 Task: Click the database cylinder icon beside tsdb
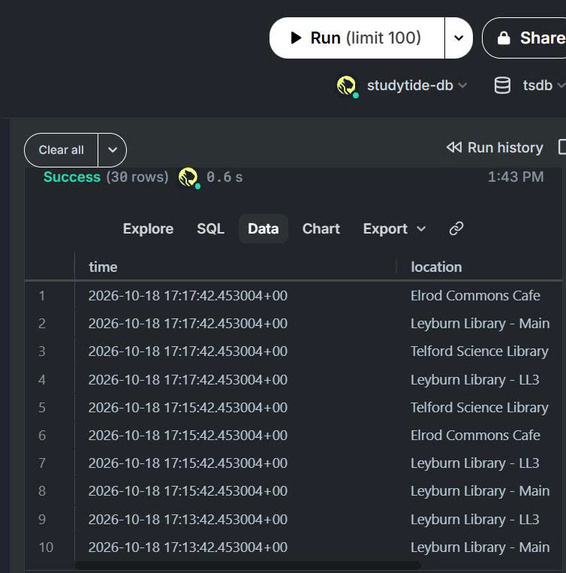click(502, 86)
